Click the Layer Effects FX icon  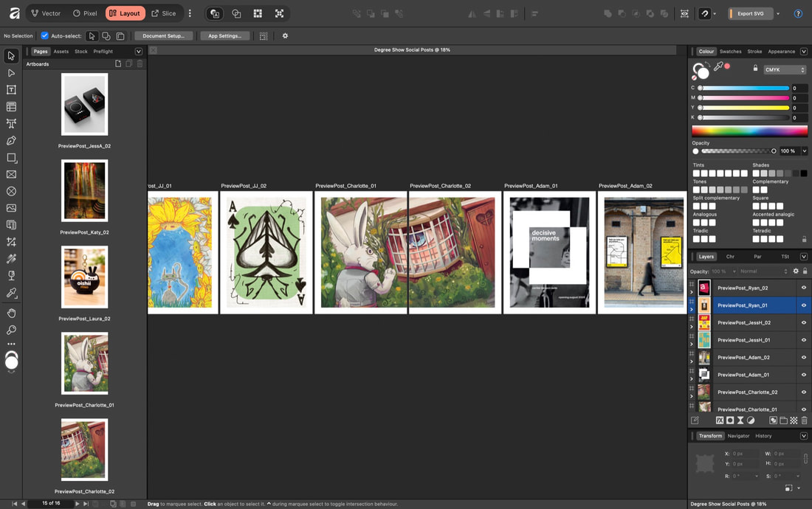719,420
